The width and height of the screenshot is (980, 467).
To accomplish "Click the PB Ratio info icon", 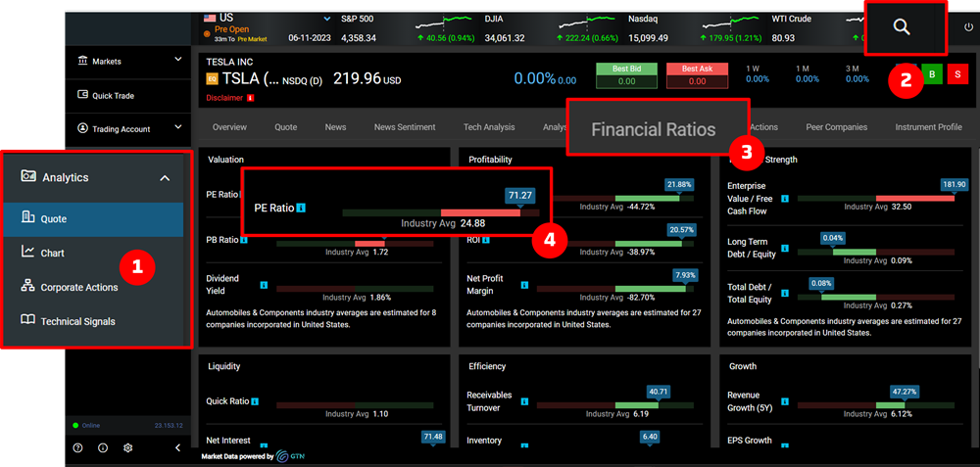I will point(244,240).
